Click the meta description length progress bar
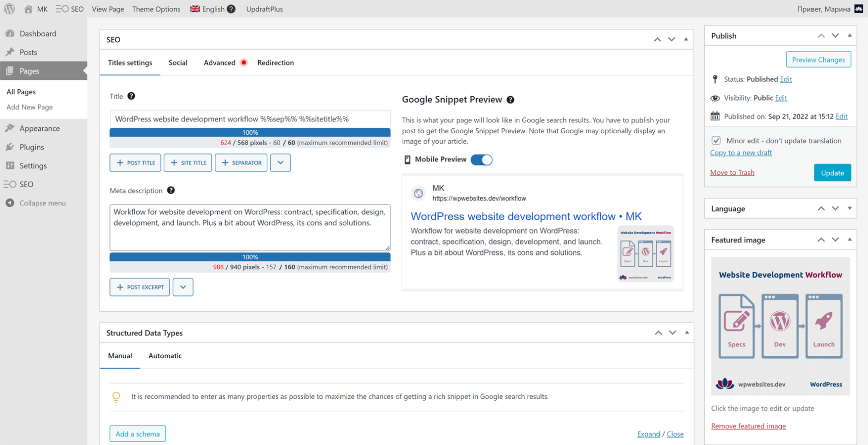This screenshot has height=445, width=868. [250, 257]
